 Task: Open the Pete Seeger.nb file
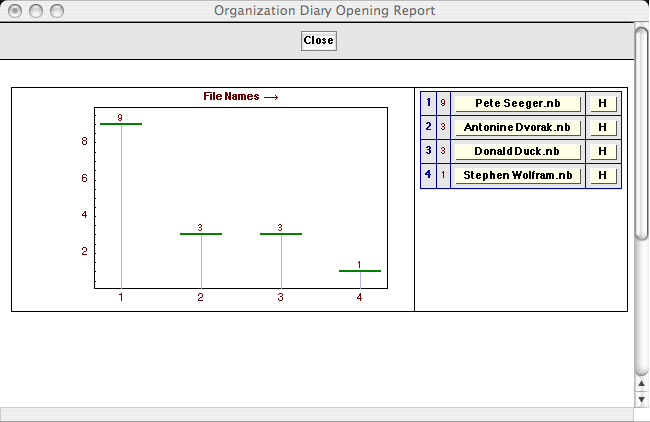518,103
